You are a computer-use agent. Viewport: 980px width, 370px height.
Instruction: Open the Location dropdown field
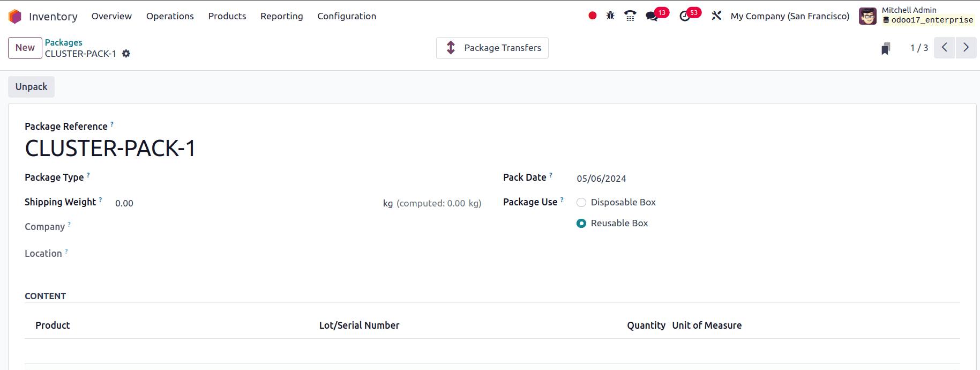298,254
